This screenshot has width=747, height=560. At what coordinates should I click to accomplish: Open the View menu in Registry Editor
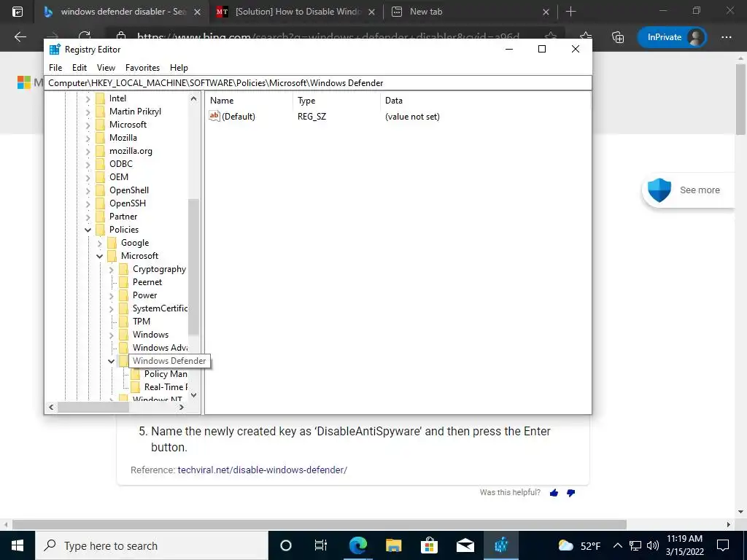[106, 68]
